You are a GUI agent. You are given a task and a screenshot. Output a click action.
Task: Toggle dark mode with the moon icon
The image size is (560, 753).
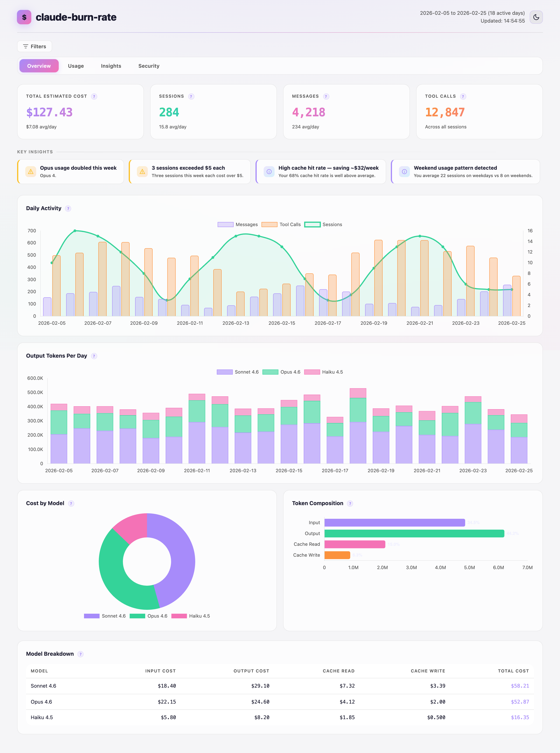pos(536,17)
